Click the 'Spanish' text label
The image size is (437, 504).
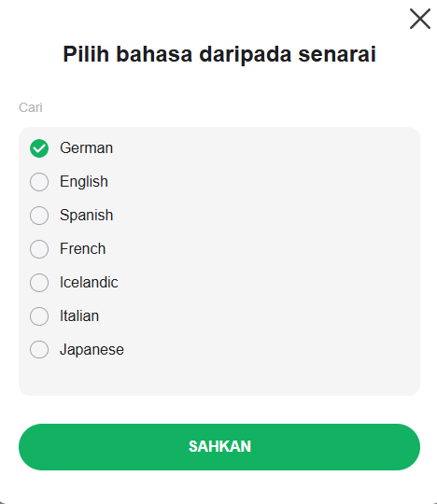coord(86,216)
